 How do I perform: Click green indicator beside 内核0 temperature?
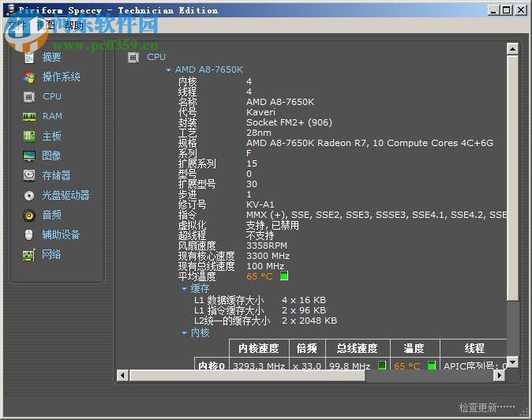tap(432, 366)
